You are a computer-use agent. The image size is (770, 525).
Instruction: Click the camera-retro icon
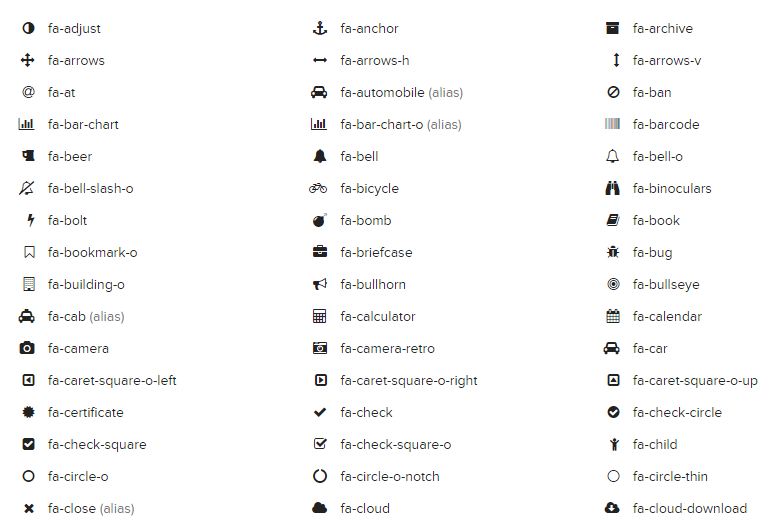click(x=320, y=348)
